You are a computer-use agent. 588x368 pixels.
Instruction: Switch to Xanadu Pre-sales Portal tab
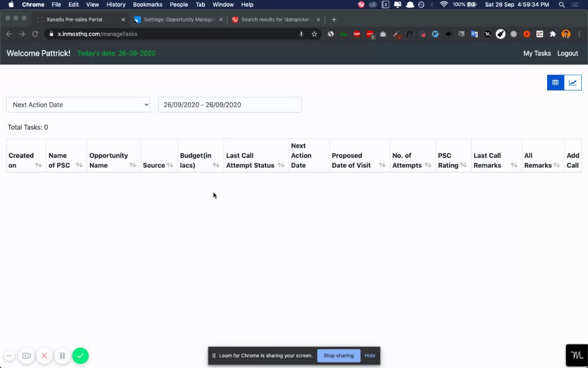pyautogui.click(x=81, y=19)
